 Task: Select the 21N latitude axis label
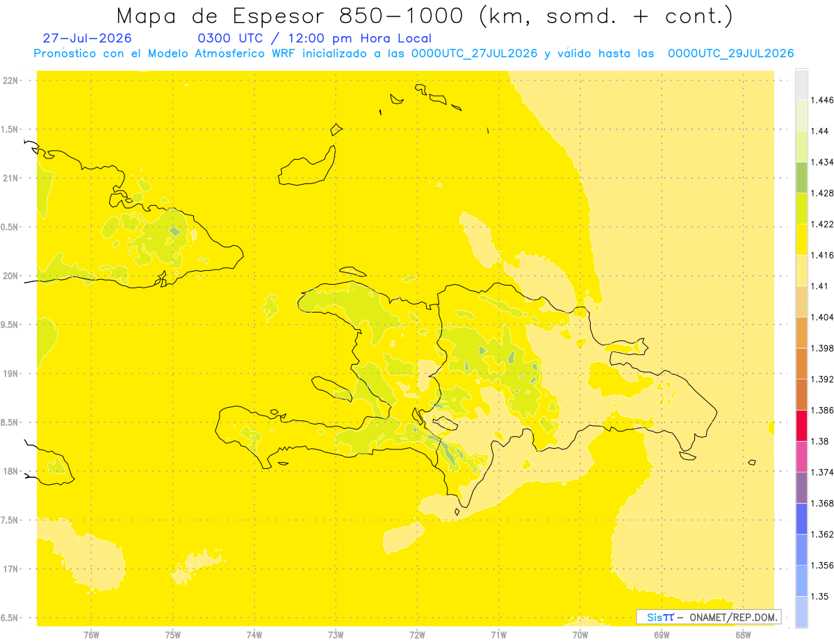tap(10, 178)
